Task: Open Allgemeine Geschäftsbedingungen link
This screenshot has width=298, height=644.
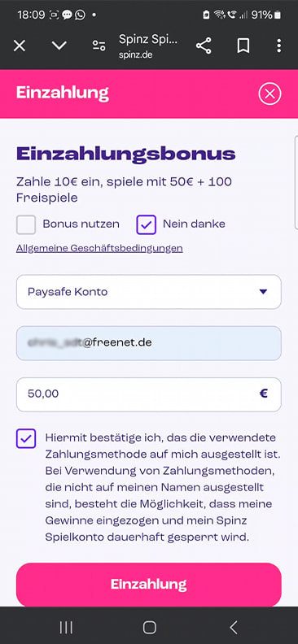Action: (99, 249)
